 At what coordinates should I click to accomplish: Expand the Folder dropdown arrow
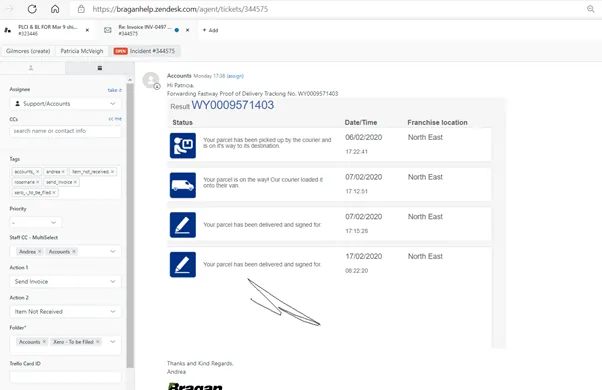(x=113, y=342)
